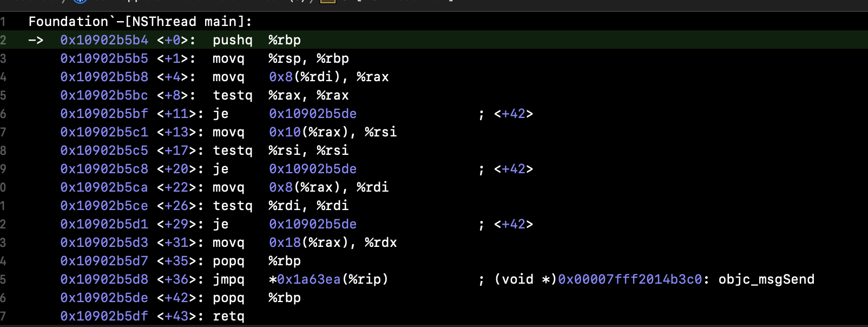Click the gutter beside the pushq %rbp instruction
The width and height of the screenshot is (868, 327).
4,40
